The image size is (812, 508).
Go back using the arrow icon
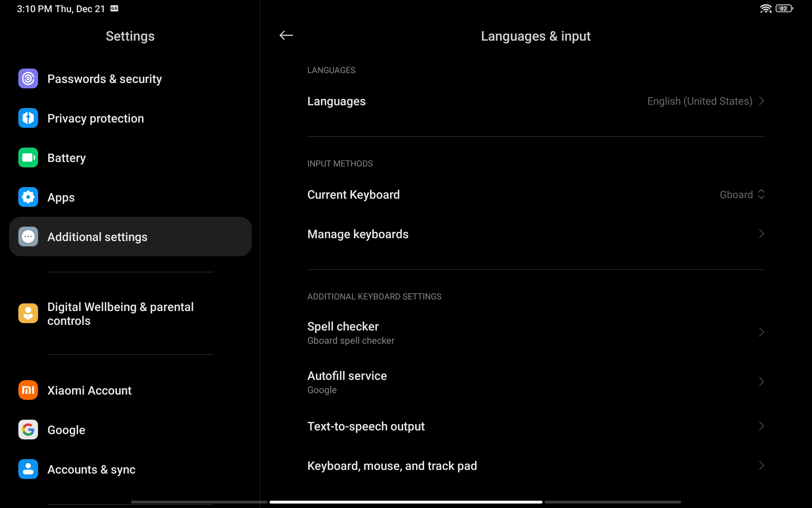(x=286, y=35)
